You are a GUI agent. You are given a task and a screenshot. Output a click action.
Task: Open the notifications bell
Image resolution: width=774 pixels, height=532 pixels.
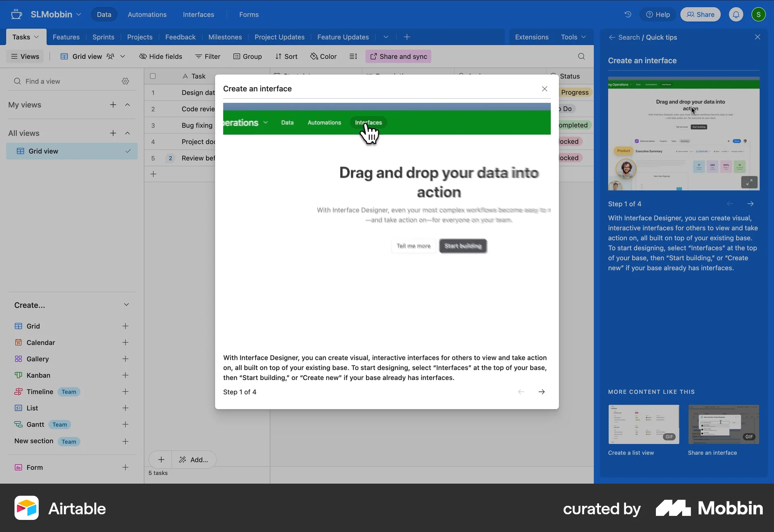click(736, 15)
